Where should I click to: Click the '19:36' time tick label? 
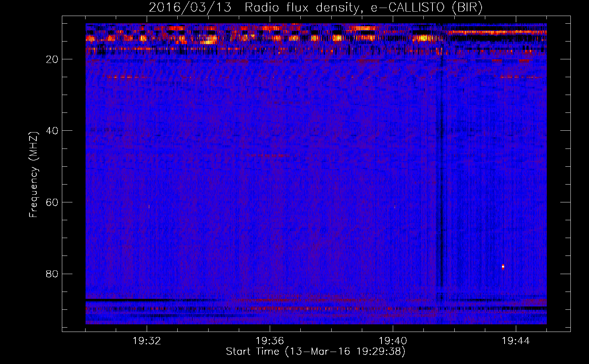click(270, 341)
